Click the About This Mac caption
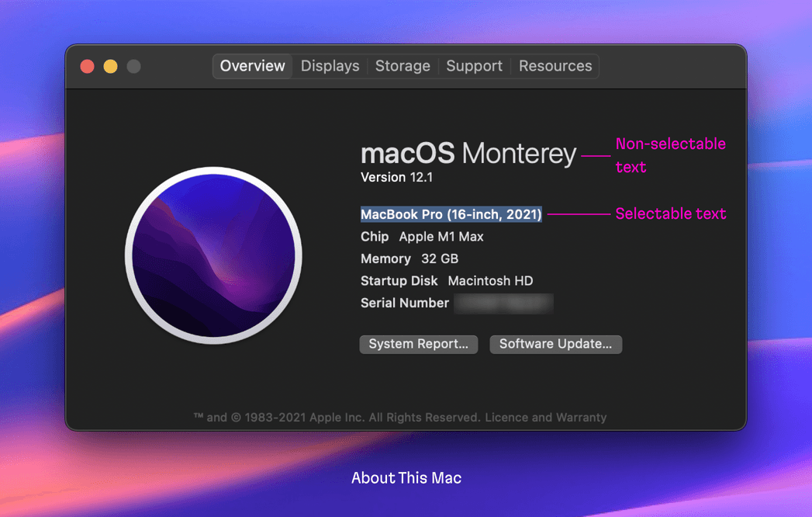 (x=406, y=477)
